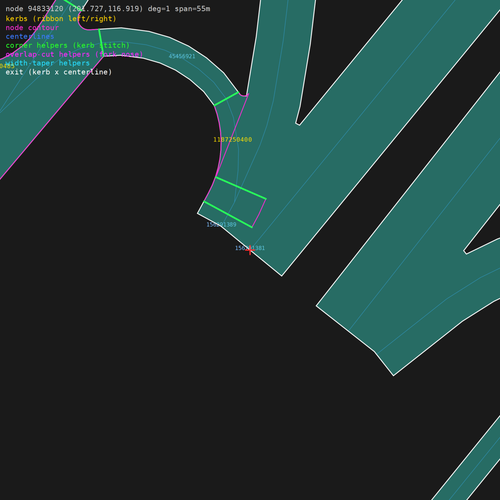Click the 'deg=1 span=55m' header text
Viewport: 500px width, 500px height.
[179, 9]
